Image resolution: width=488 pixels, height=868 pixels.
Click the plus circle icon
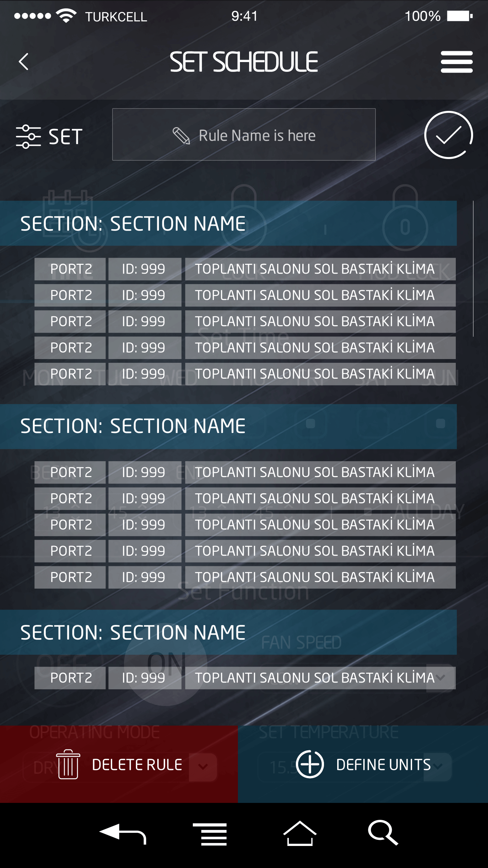pyautogui.click(x=310, y=764)
